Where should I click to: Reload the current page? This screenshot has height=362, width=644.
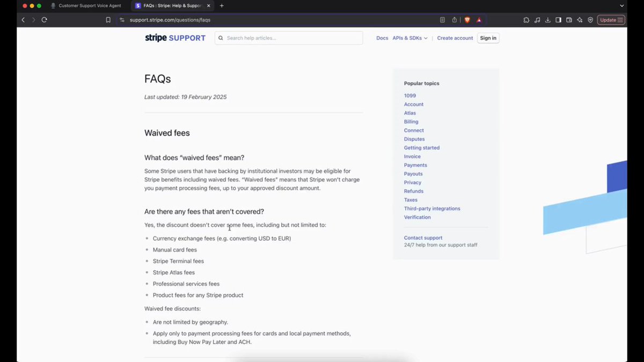click(x=44, y=20)
